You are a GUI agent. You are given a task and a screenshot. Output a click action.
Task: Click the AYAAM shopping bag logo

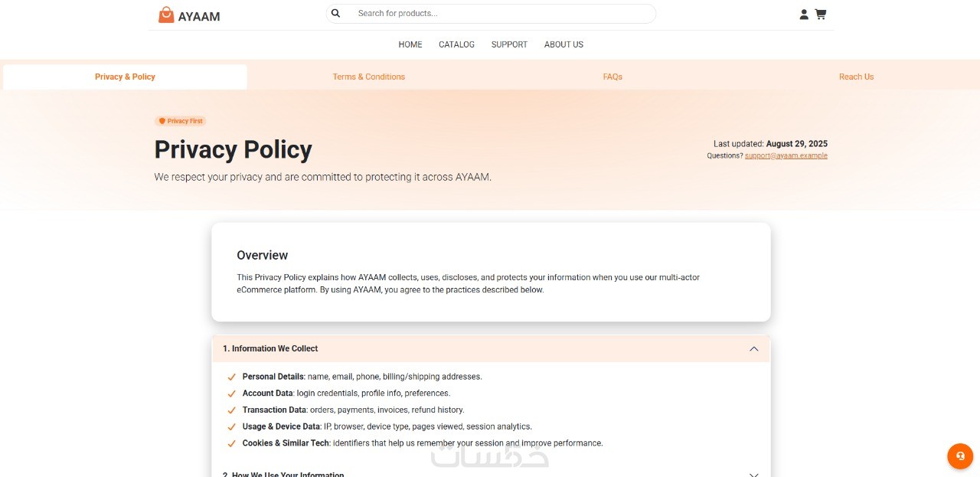166,15
